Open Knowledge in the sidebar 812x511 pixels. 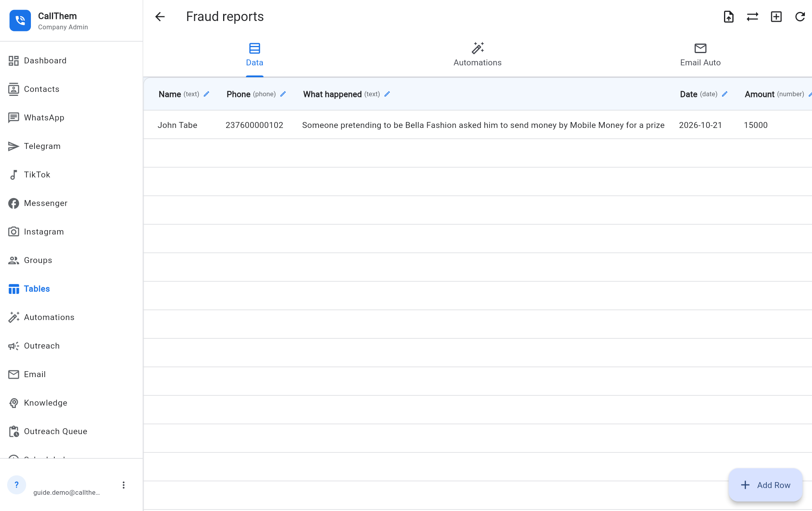click(x=71, y=403)
